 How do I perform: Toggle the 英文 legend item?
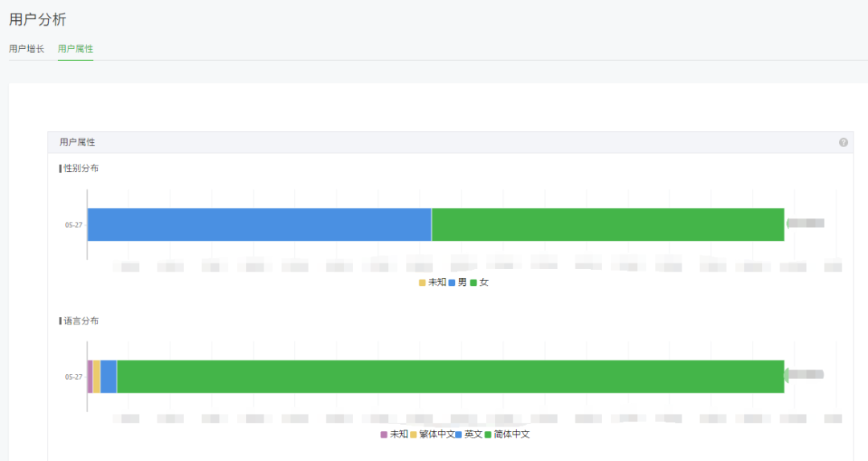tap(469, 434)
